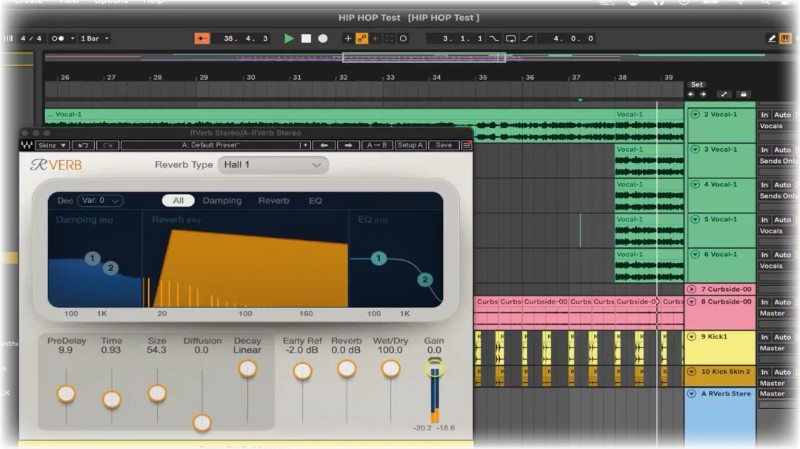
Task: Jump to Next Locator arrow
Action: tap(703, 94)
